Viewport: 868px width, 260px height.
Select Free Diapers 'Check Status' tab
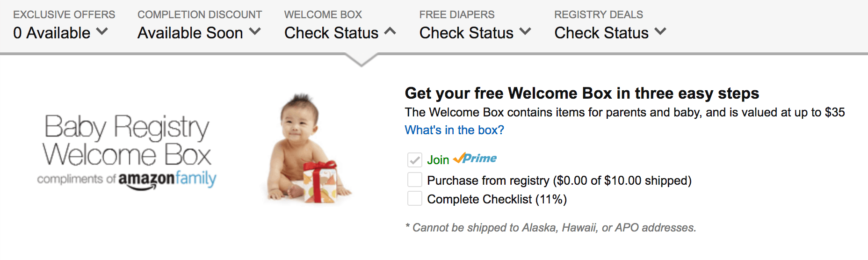pyautogui.click(x=466, y=33)
